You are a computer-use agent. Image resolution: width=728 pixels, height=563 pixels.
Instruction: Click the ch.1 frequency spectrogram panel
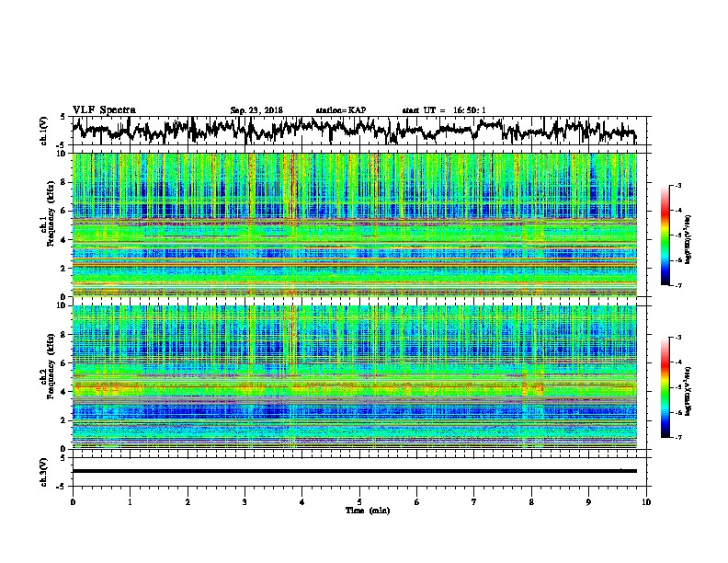coord(355,224)
